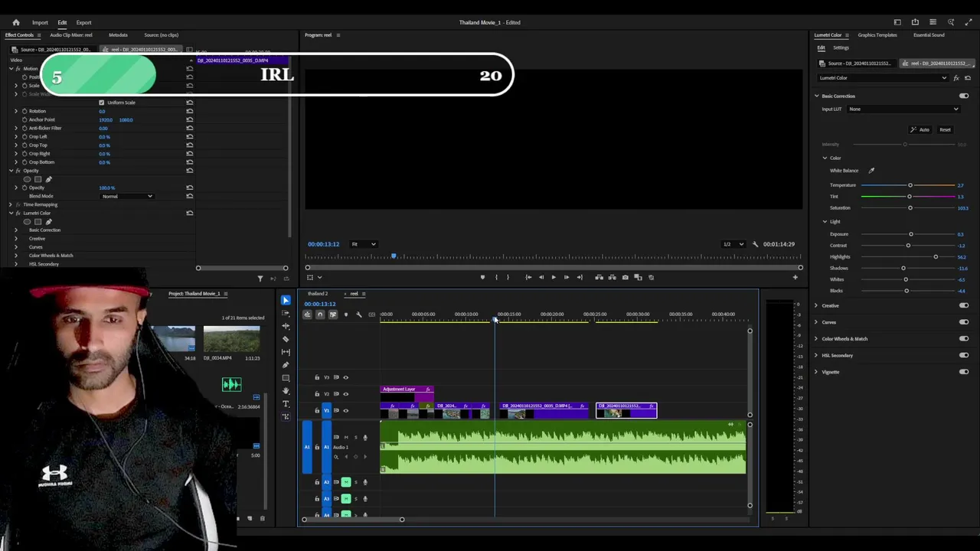Screen dimensions: 980x551
Task: Click the White Balance eyedropper
Action: [x=871, y=171]
